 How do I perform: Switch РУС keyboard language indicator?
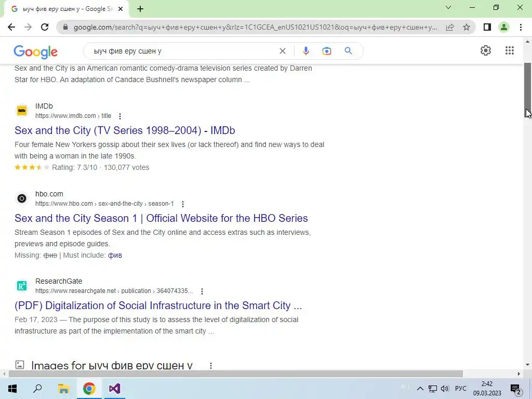[460, 389]
